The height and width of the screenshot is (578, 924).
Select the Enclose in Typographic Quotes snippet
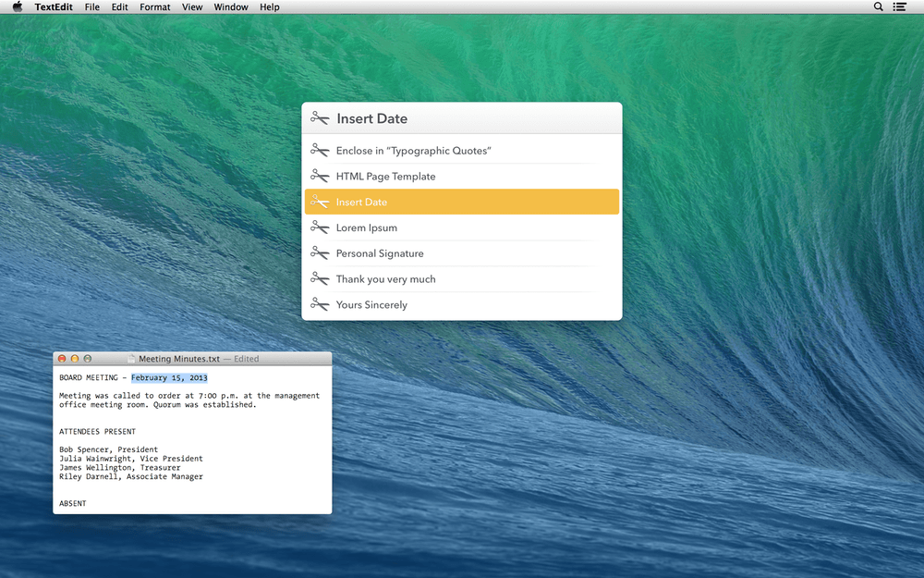click(462, 151)
